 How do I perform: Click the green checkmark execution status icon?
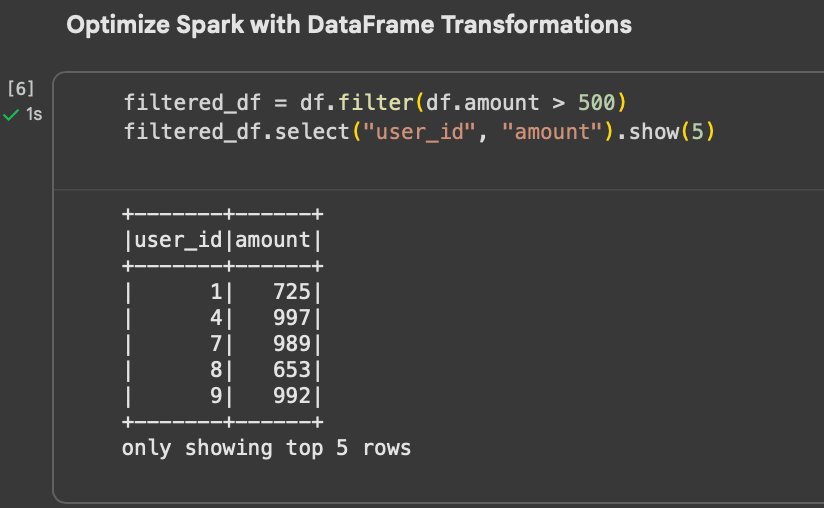(11, 116)
